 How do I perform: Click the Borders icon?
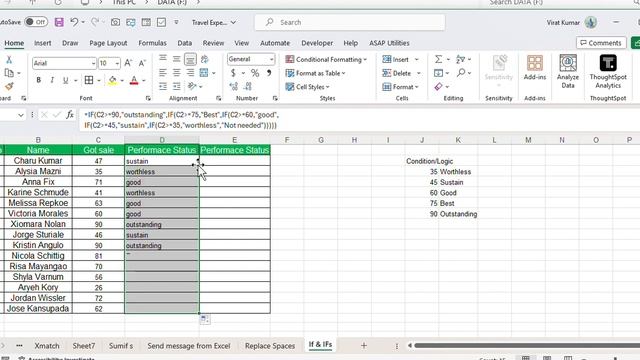pos(89,80)
